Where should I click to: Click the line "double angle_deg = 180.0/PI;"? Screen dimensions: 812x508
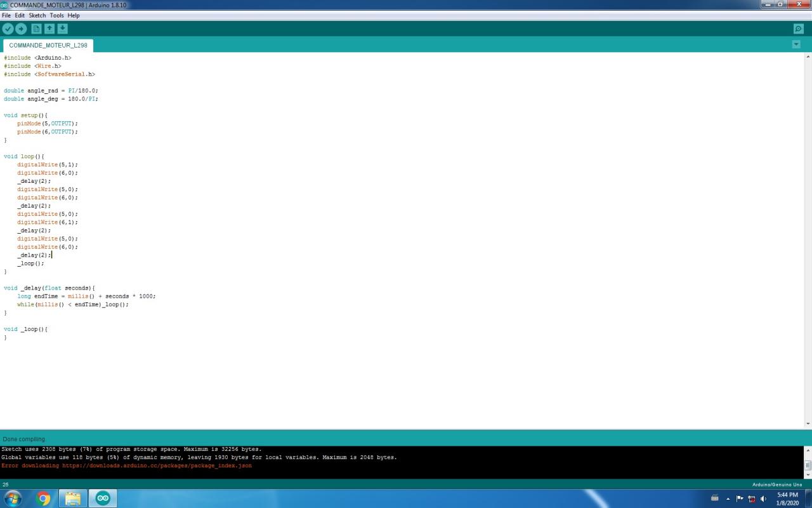tap(51, 99)
